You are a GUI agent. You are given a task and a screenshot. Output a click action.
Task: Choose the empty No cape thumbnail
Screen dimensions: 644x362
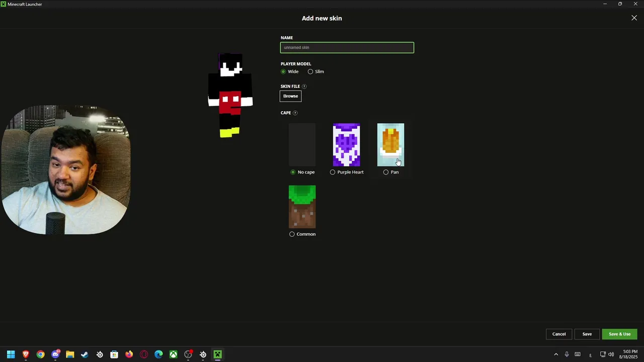(302, 145)
